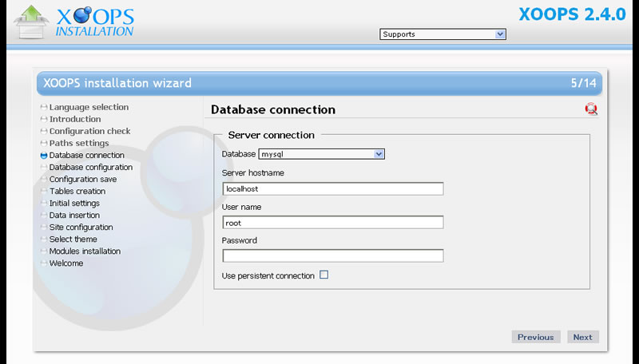
Task: Select Language selection step
Action: coord(89,107)
